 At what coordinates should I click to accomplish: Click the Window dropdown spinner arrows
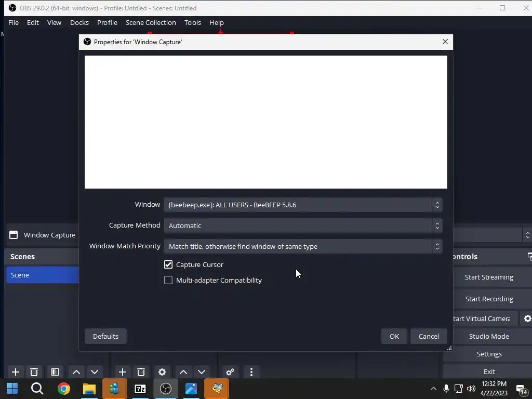point(437,205)
